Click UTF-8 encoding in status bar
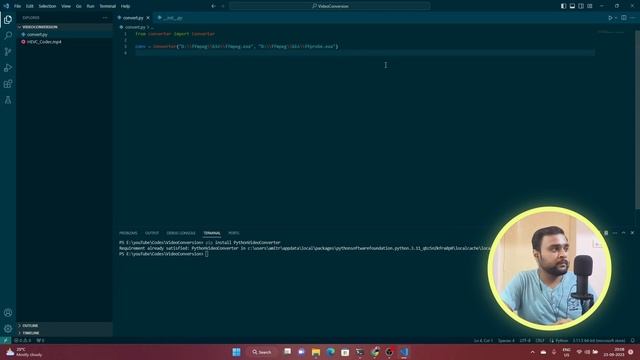640x360 pixels. pos(525,340)
